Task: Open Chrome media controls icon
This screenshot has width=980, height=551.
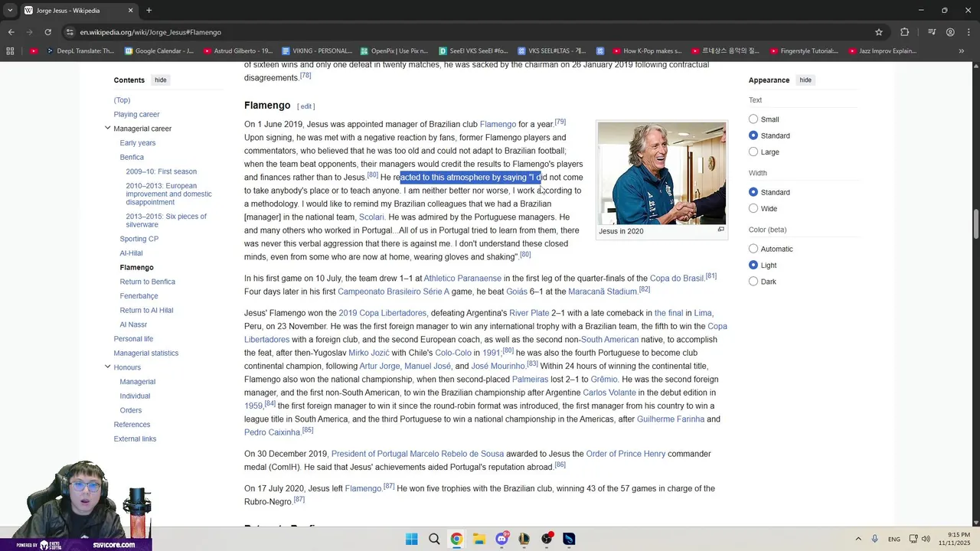Action: 932,32
